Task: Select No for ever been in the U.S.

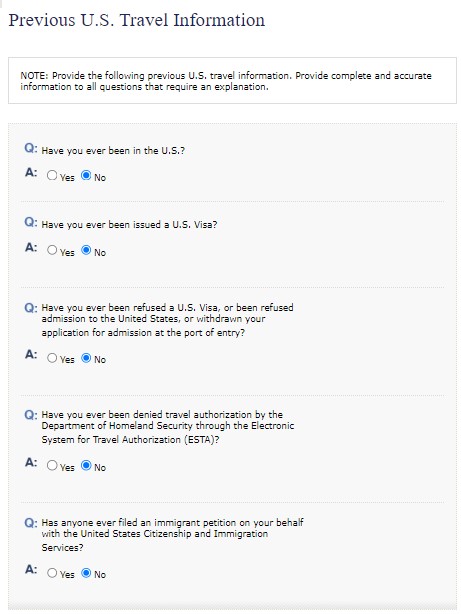Action: tap(86, 175)
